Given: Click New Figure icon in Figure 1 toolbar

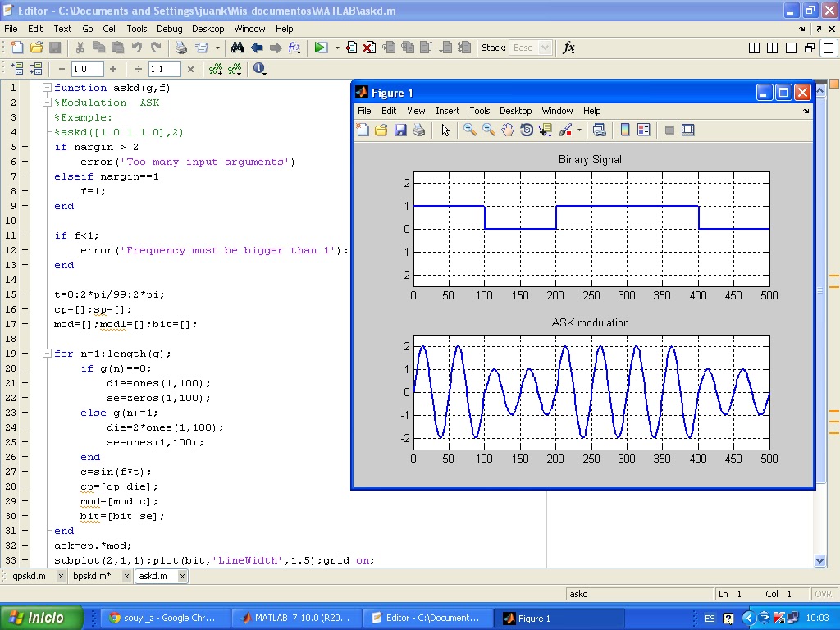Looking at the screenshot, I should coord(363,130).
